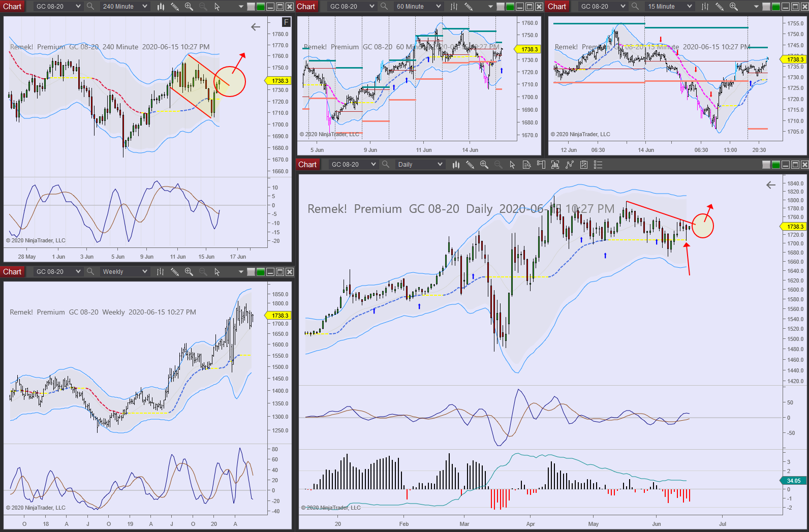The width and height of the screenshot is (809, 532).
Task: Open Strategies dialog in Daily chart toolbar
Action: pos(570,165)
